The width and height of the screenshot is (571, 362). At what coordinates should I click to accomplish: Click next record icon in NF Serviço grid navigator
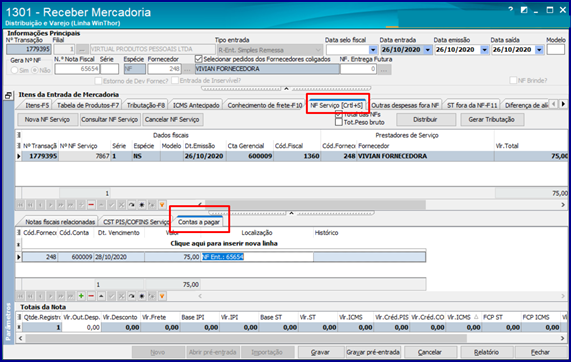click(51, 205)
